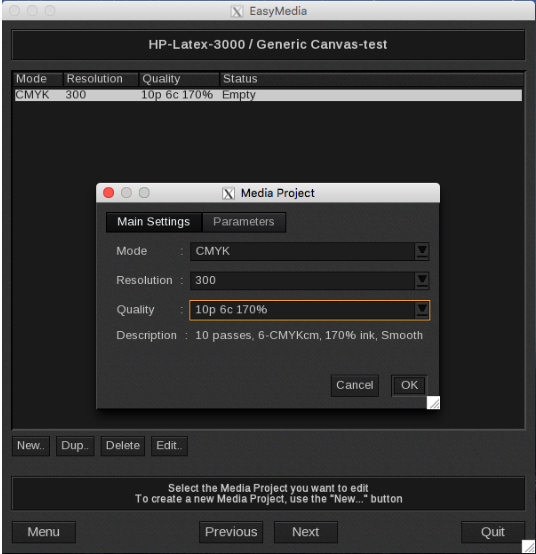The height and width of the screenshot is (554, 536).
Task: Click the Status column header
Action: 371,79
